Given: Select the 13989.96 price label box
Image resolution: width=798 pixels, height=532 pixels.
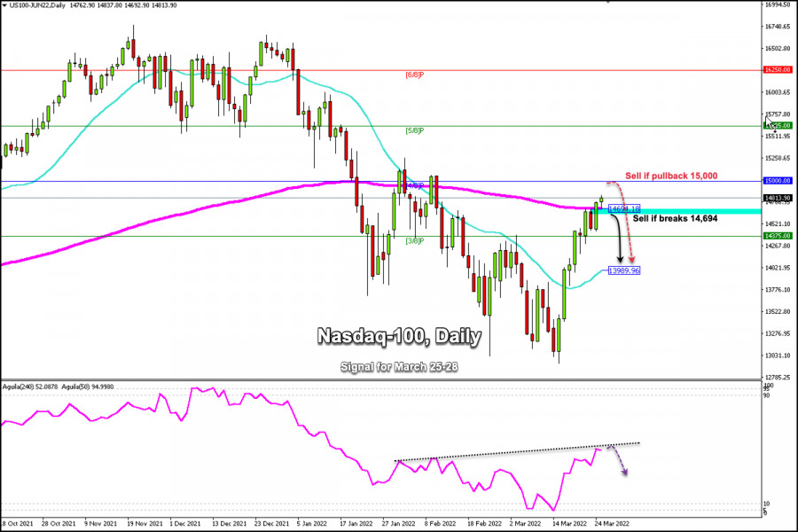Looking at the screenshot, I should (x=624, y=270).
